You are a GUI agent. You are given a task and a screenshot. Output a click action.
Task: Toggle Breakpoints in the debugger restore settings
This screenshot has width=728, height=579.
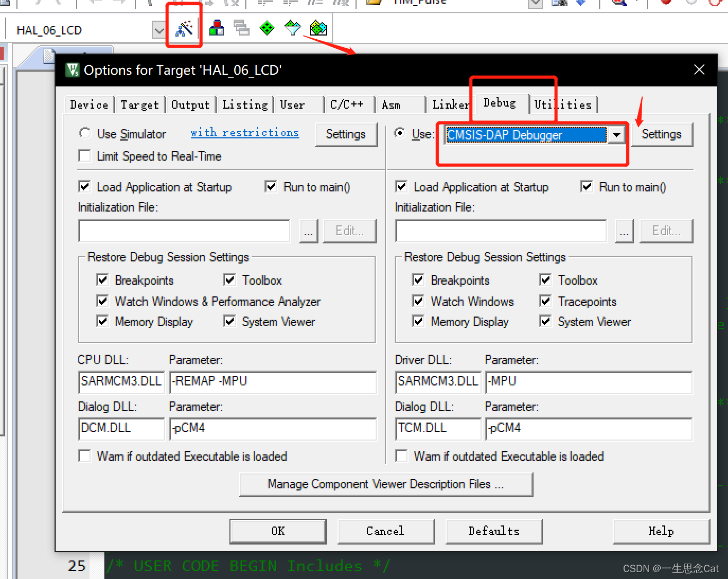click(418, 280)
